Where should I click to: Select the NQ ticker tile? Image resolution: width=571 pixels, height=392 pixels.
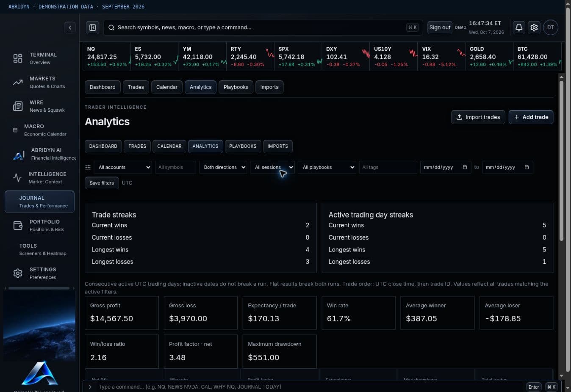point(107,56)
